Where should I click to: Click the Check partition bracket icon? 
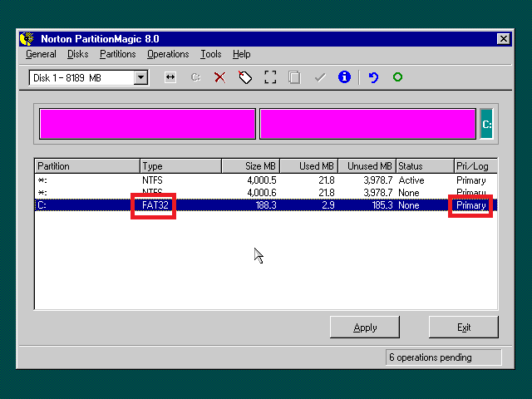(270, 77)
